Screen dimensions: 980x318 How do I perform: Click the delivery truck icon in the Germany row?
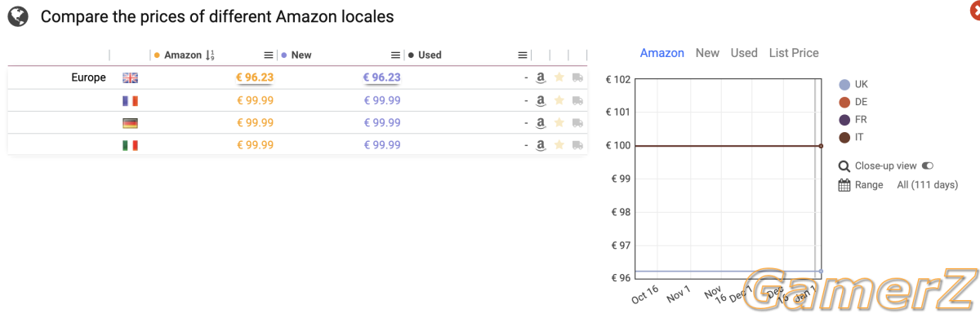578,123
